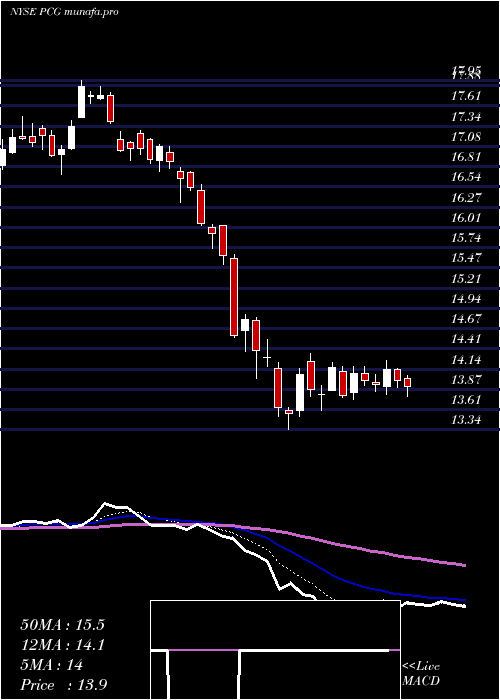
Task: Select the 17.61 price level label
Action: pos(466,96)
